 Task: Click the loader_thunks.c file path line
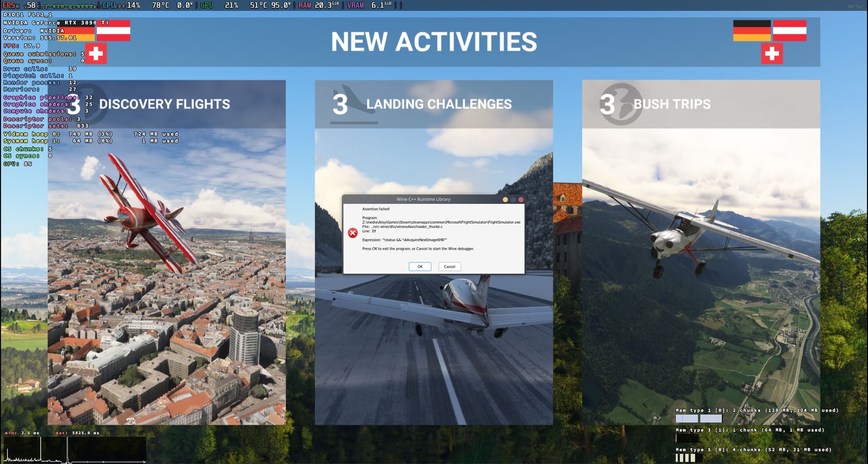(402, 227)
